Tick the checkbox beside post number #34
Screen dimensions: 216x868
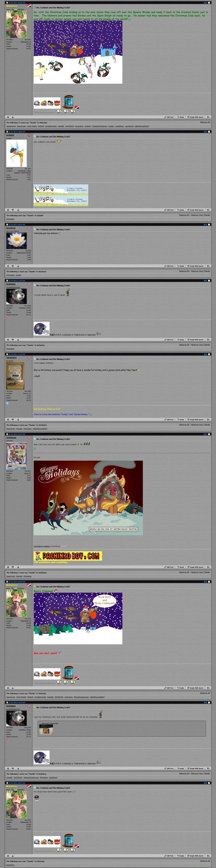209,224
